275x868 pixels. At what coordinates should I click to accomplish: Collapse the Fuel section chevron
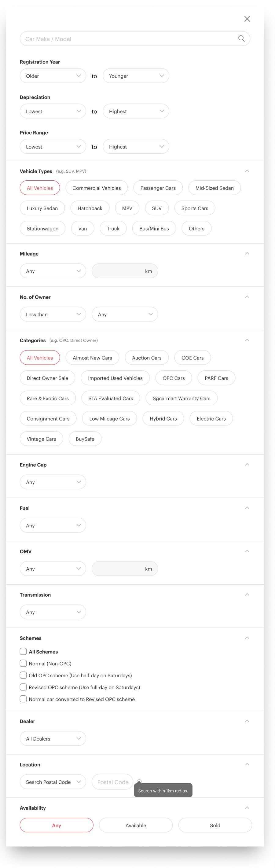247,508
